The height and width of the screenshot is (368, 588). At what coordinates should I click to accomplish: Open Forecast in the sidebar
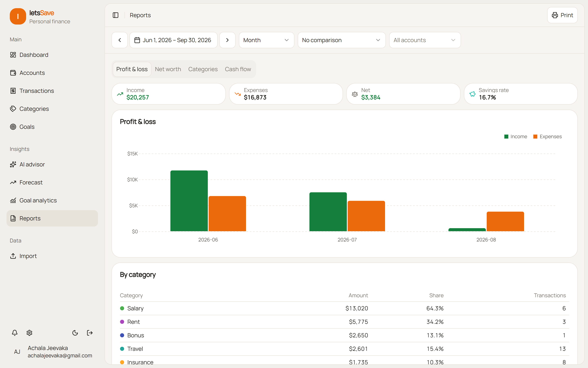(x=52, y=182)
